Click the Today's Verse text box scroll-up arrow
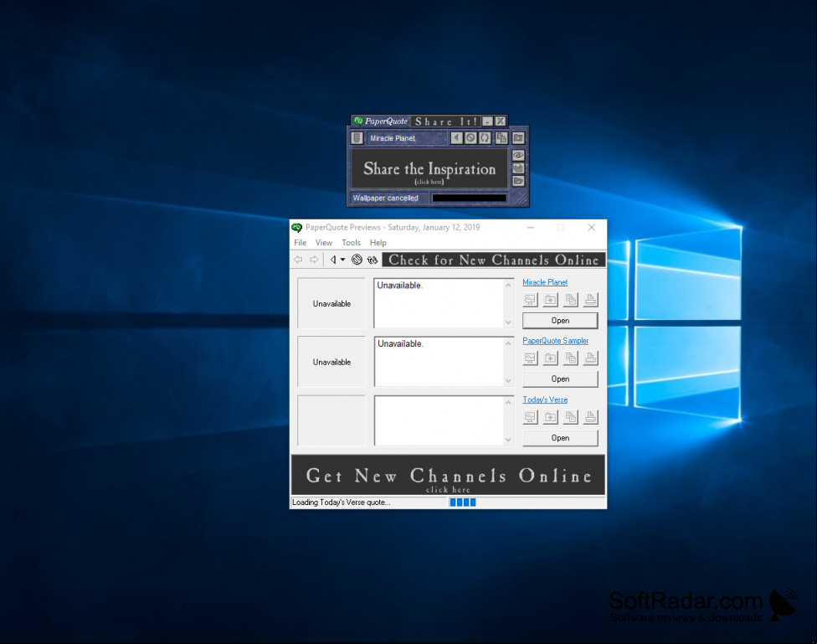 pos(508,402)
